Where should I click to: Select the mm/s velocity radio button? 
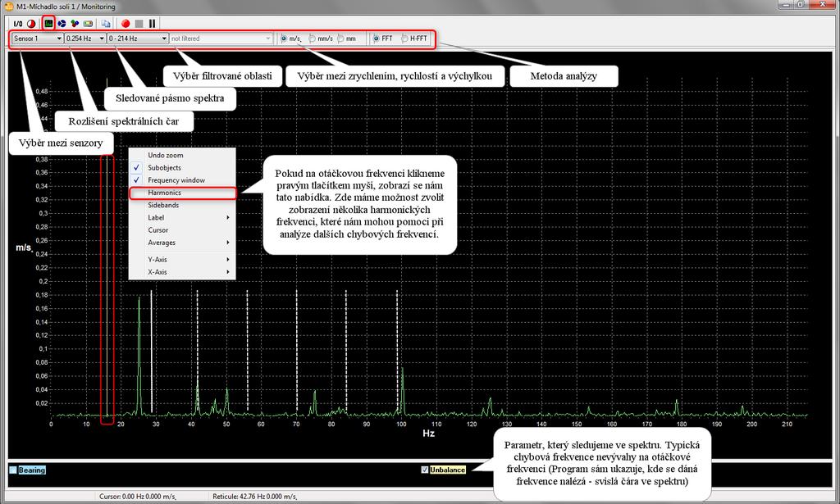(312, 39)
